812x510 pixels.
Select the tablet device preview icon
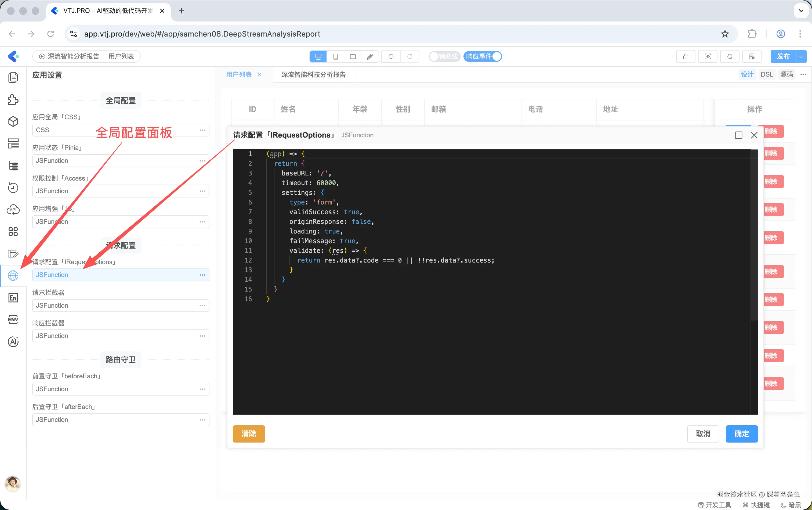click(x=335, y=57)
